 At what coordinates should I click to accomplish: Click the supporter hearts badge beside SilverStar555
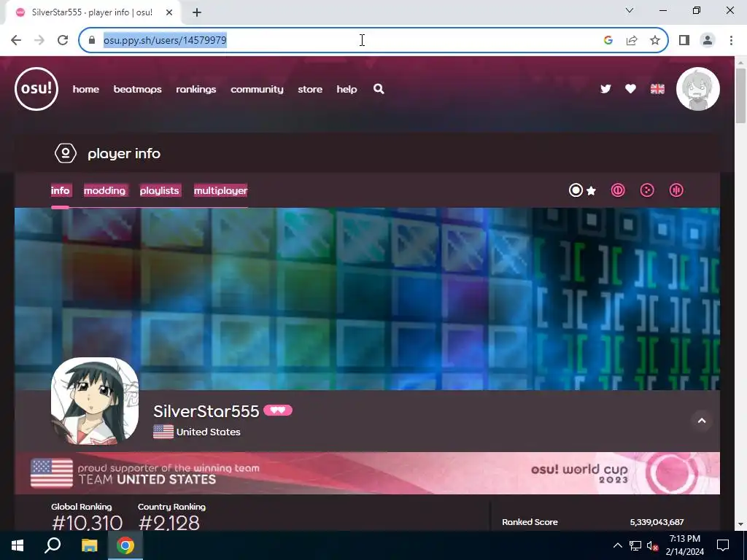[x=278, y=411]
